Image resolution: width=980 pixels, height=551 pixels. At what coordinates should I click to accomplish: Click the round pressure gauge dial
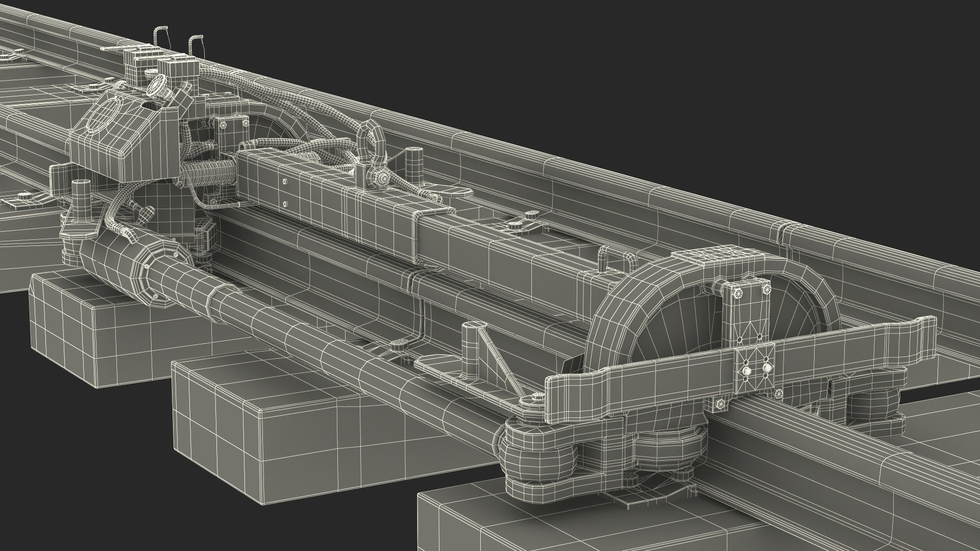point(156,85)
